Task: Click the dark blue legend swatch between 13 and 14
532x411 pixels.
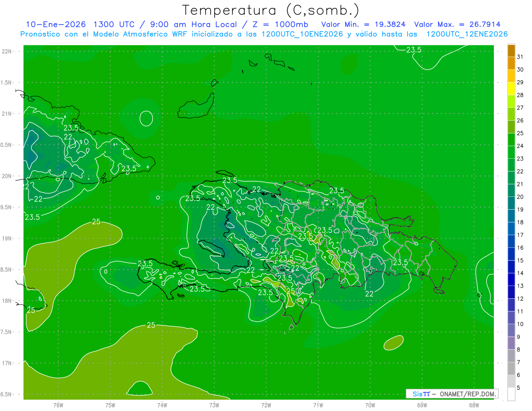Action: click(x=511, y=280)
